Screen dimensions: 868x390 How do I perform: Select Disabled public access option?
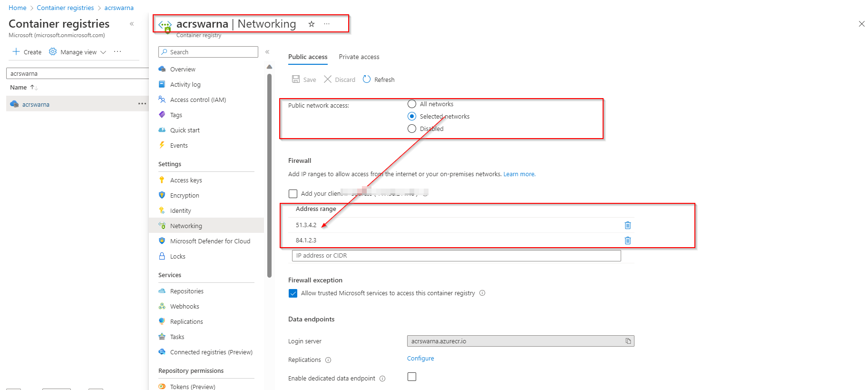pyautogui.click(x=412, y=129)
